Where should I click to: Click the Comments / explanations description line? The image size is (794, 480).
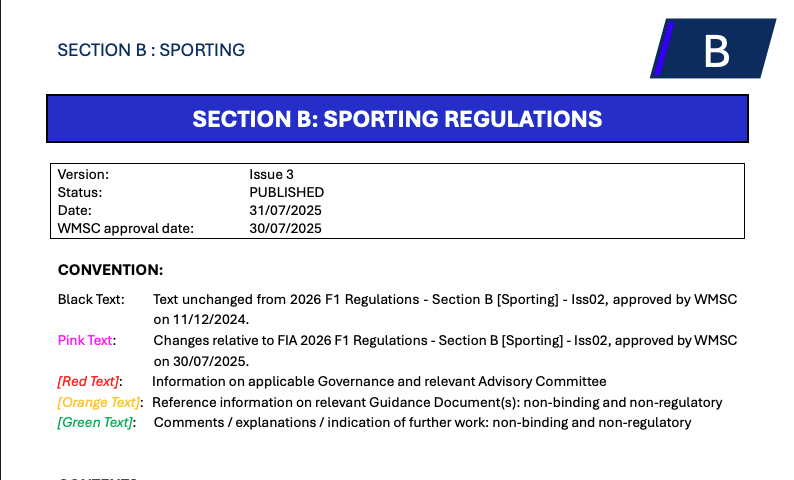tap(422, 423)
